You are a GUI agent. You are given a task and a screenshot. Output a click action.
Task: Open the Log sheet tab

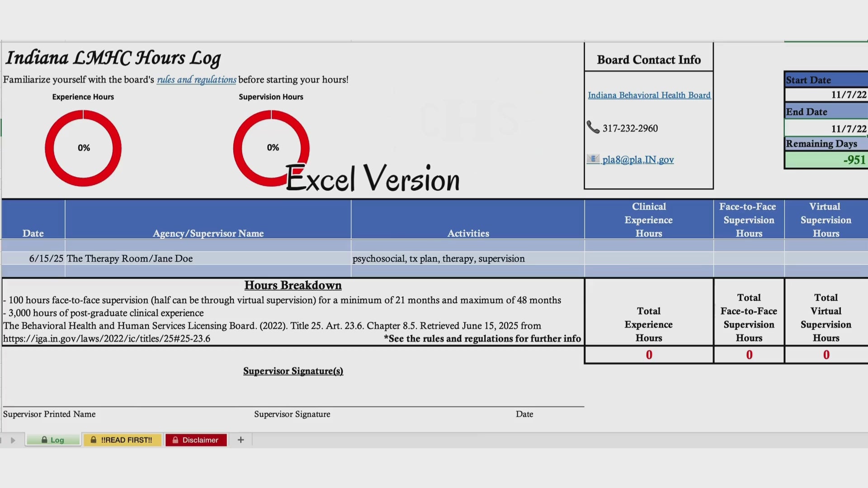[x=53, y=440]
